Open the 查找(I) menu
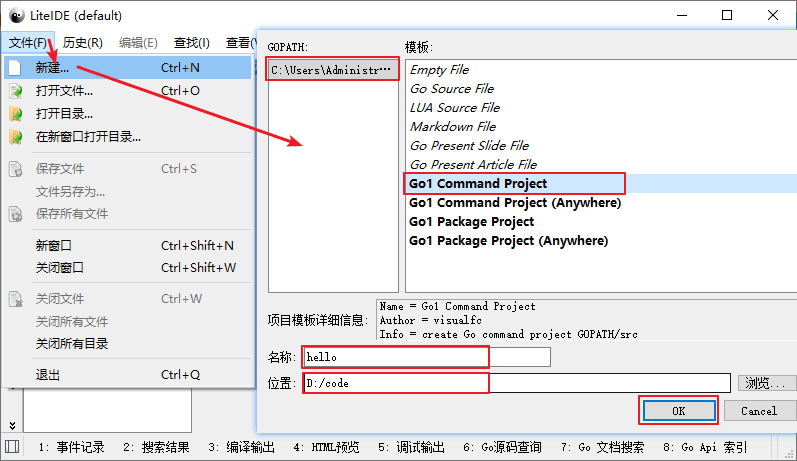This screenshot has width=797, height=461. pos(192,43)
